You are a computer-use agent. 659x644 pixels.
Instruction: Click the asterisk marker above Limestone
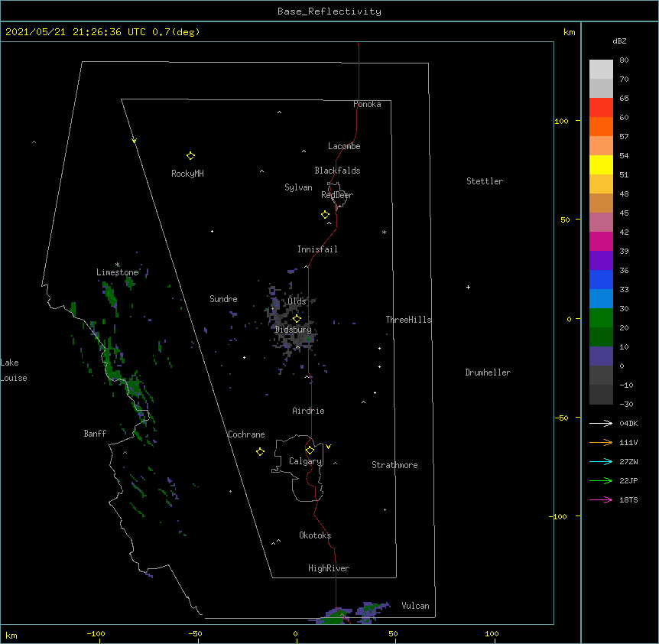click(x=118, y=265)
